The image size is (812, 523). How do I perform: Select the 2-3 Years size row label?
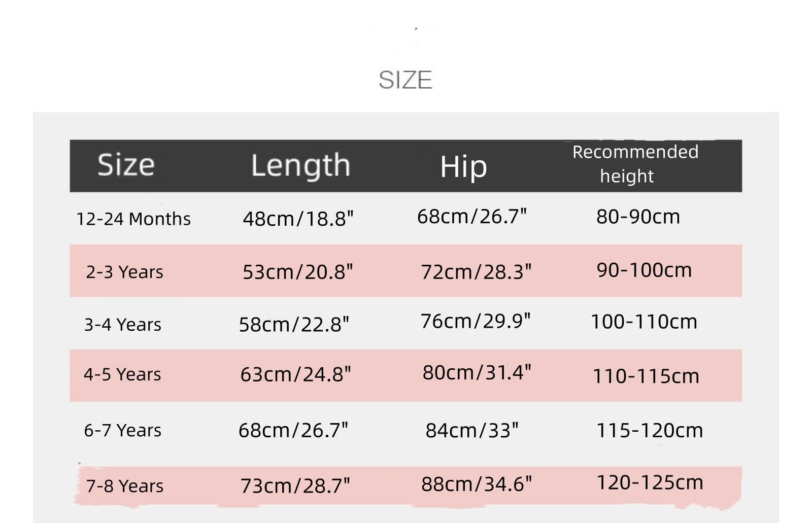124,272
